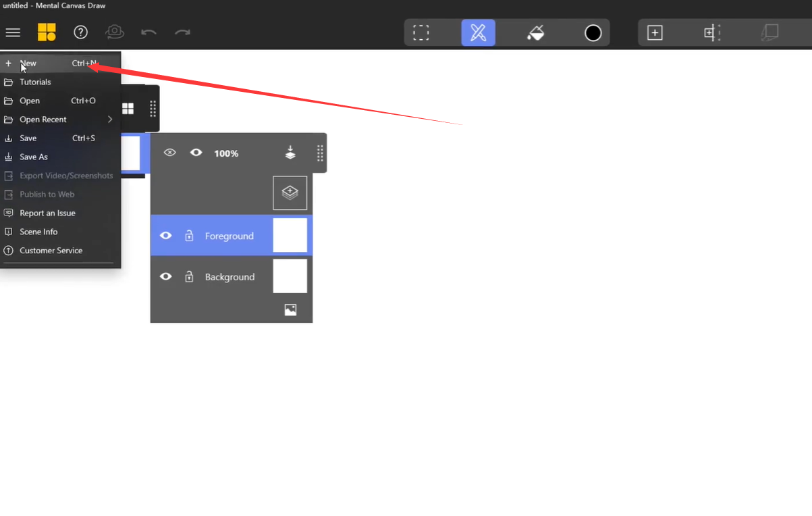Click the Background layer thumbnail
This screenshot has width=812, height=516.
click(290, 276)
